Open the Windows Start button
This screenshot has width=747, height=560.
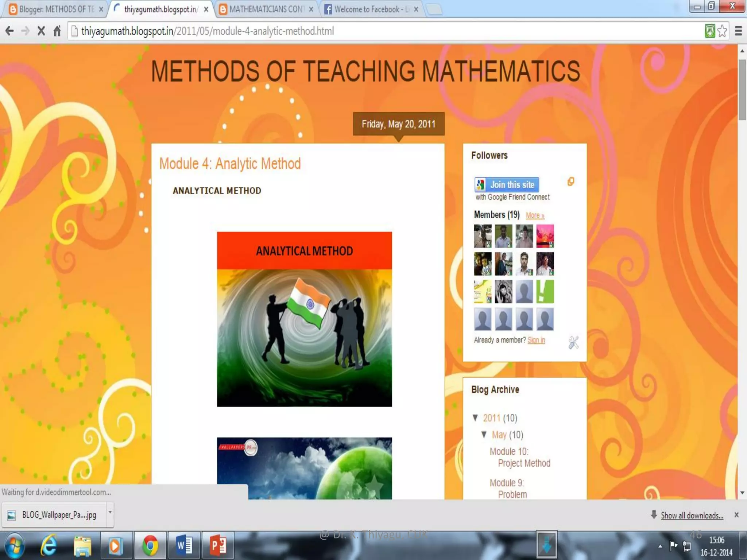[15, 545]
